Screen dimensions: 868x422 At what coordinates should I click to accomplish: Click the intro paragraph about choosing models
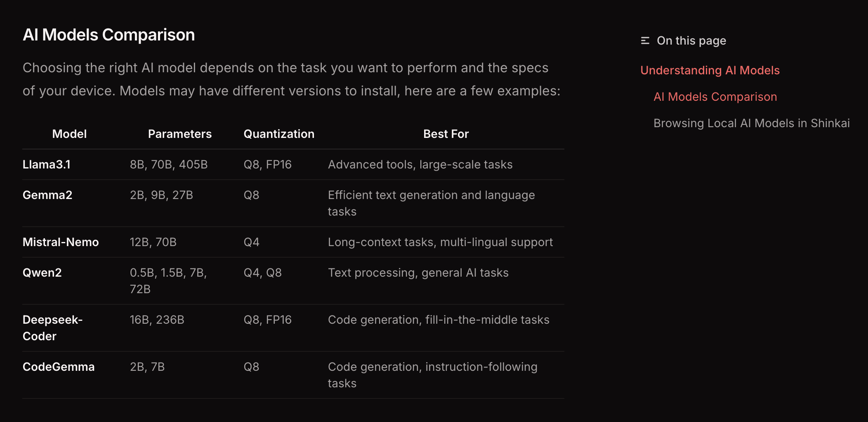292,79
